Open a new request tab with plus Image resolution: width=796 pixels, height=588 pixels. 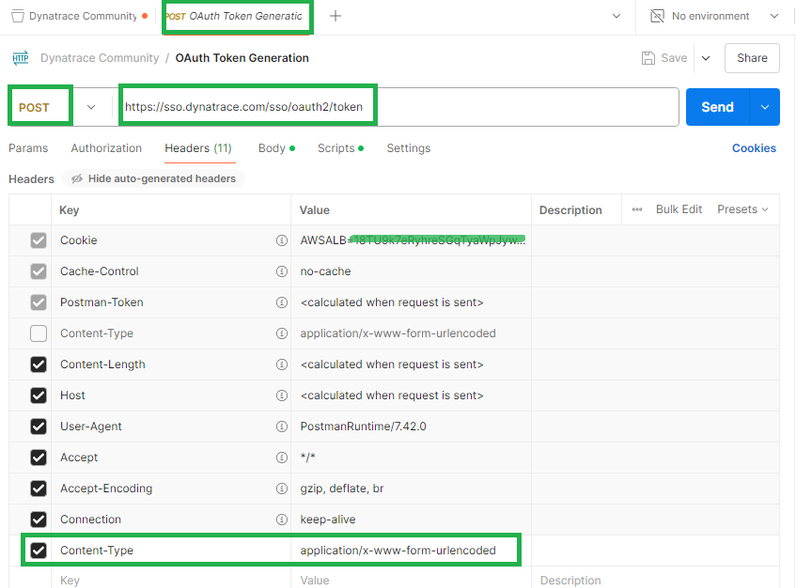point(335,16)
